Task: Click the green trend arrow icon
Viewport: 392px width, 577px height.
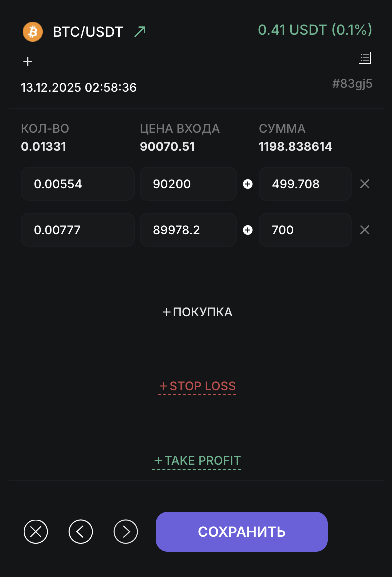Action: (x=140, y=32)
